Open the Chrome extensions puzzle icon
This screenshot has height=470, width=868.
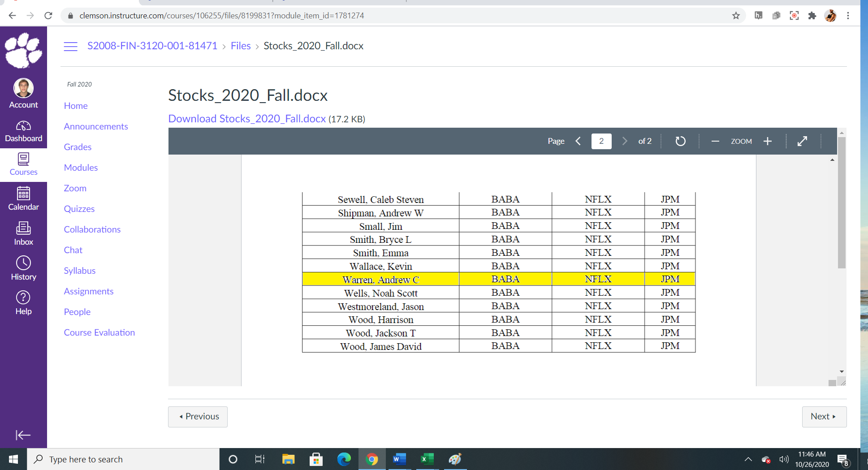[812, 16]
